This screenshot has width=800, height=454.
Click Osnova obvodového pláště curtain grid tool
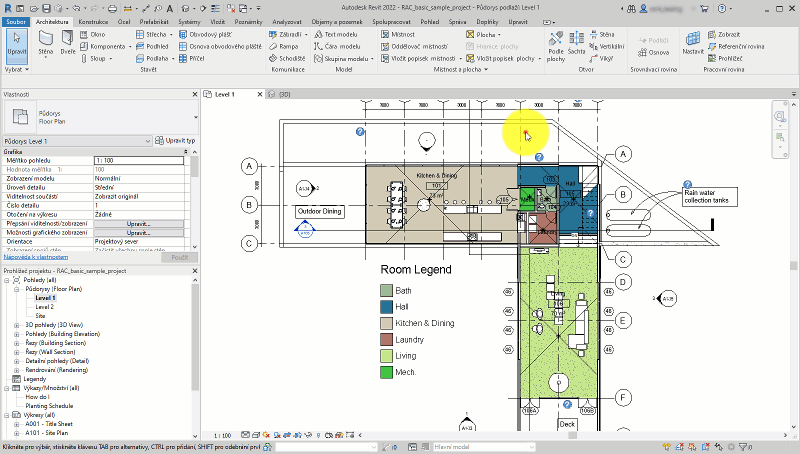(220, 46)
